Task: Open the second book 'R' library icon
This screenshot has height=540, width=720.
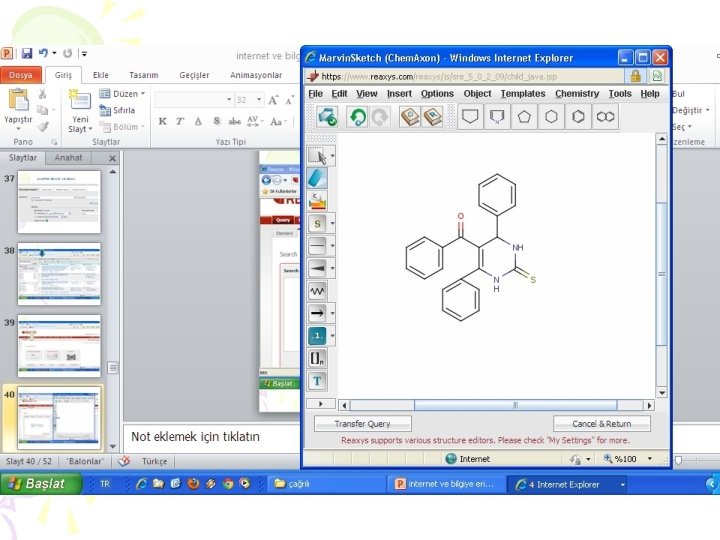Action: (x=432, y=117)
